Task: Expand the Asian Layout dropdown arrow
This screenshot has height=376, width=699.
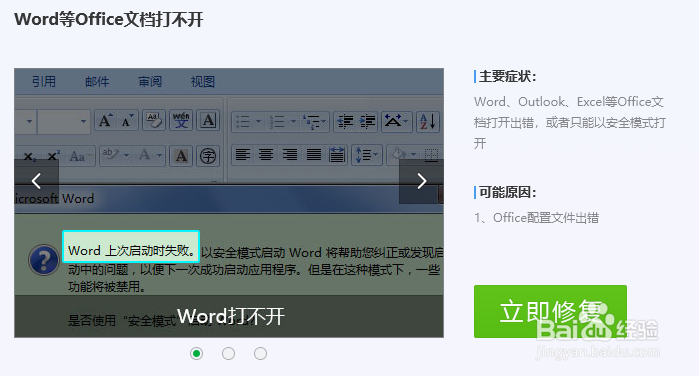Action: (405, 121)
